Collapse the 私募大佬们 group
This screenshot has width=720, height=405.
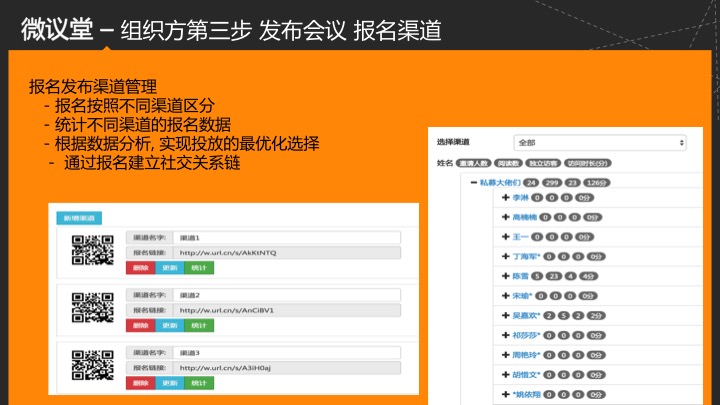click(x=472, y=183)
